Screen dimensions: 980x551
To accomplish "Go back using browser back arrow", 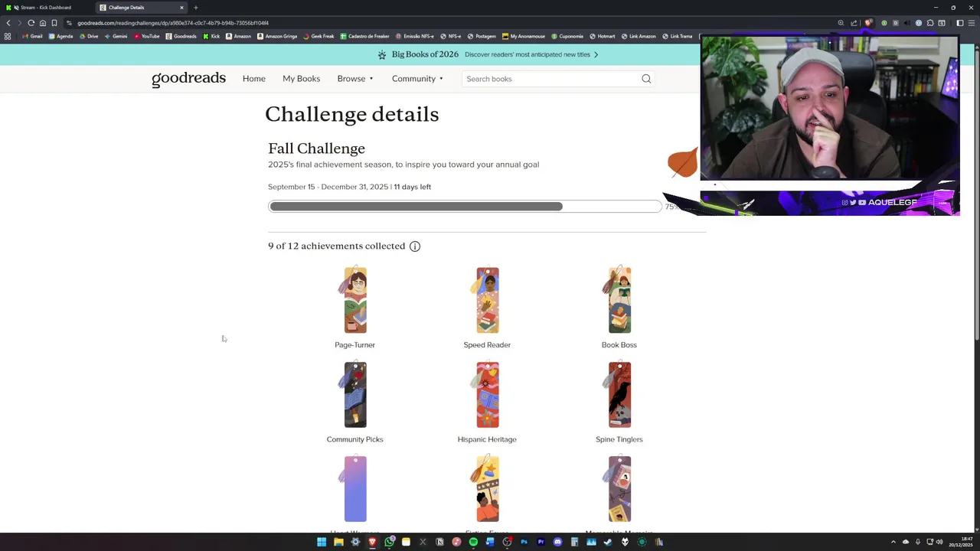I will tap(8, 23).
